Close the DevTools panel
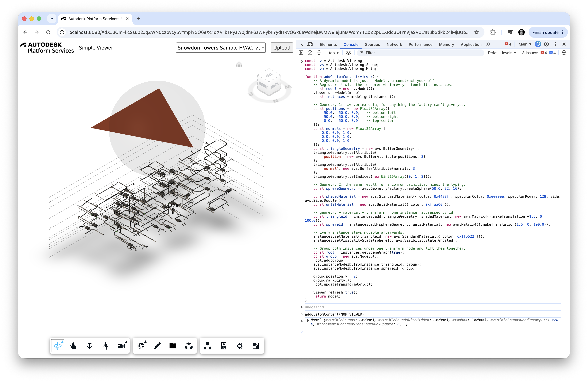 [x=564, y=44]
